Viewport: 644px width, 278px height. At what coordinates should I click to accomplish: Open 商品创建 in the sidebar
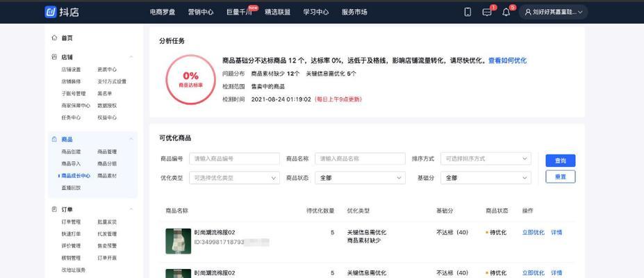click(x=71, y=152)
